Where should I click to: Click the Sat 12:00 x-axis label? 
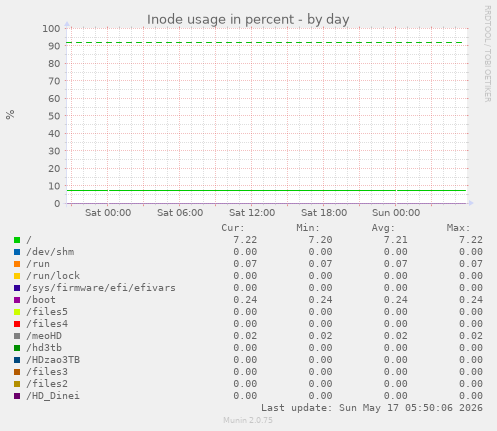click(252, 213)
